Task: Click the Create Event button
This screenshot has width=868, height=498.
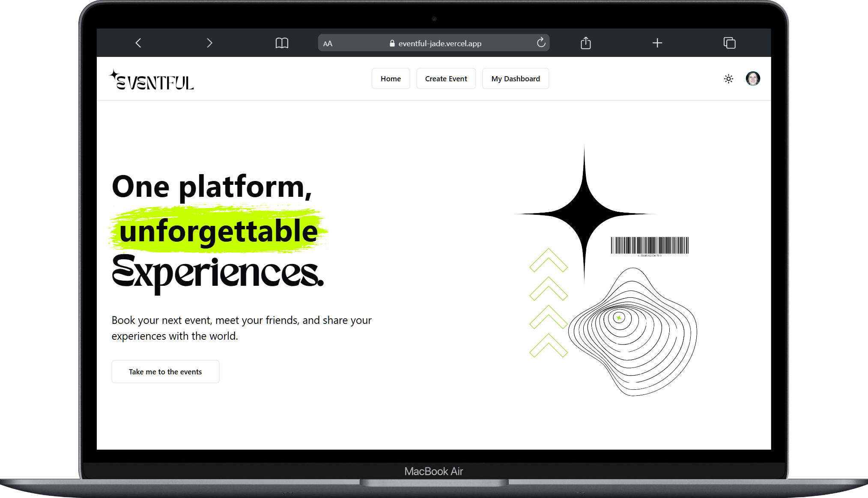Action: click(446, 78)
